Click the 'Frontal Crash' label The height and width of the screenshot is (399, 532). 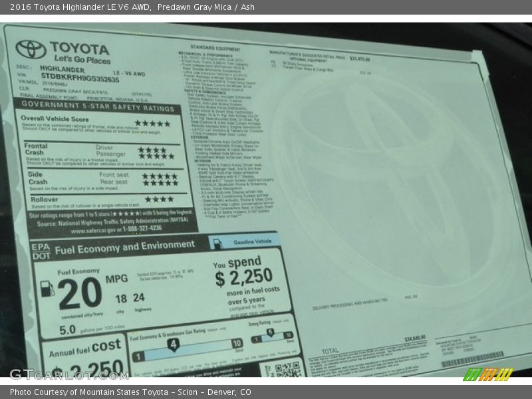point(36,149)
